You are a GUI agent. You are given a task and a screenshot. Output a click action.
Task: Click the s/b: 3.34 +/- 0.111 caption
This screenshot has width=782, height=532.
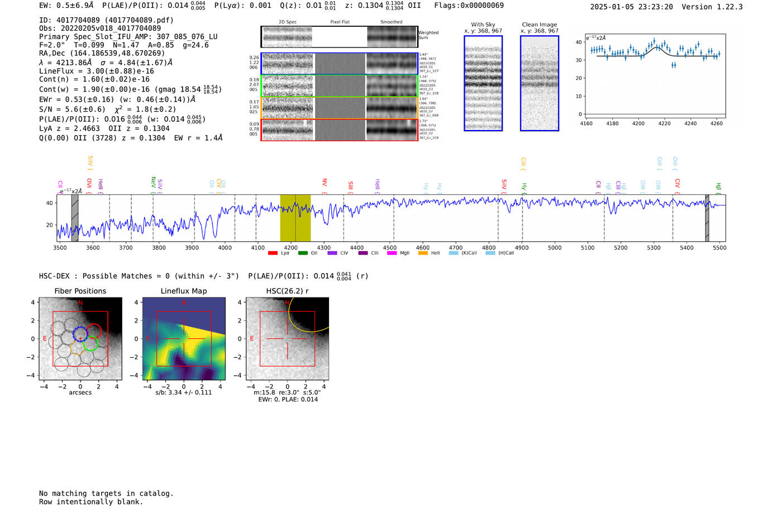pyautogui.click(x=184, y=393)
